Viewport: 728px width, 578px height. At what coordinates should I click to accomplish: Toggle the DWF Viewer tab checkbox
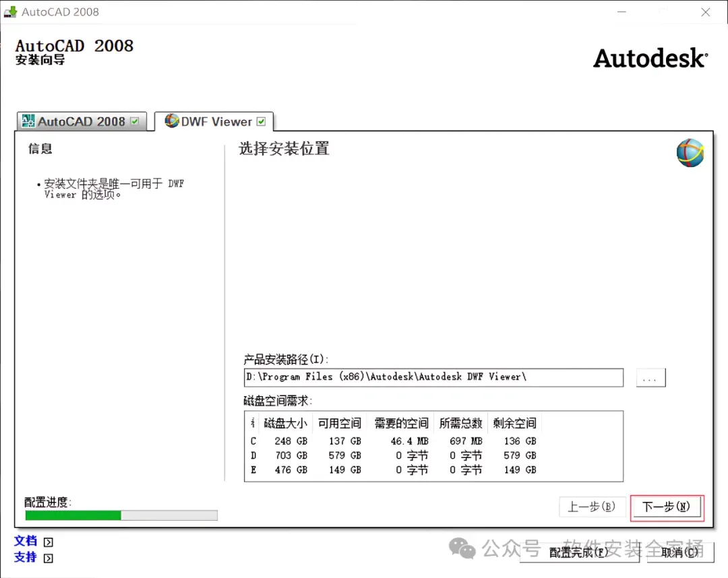262,121
